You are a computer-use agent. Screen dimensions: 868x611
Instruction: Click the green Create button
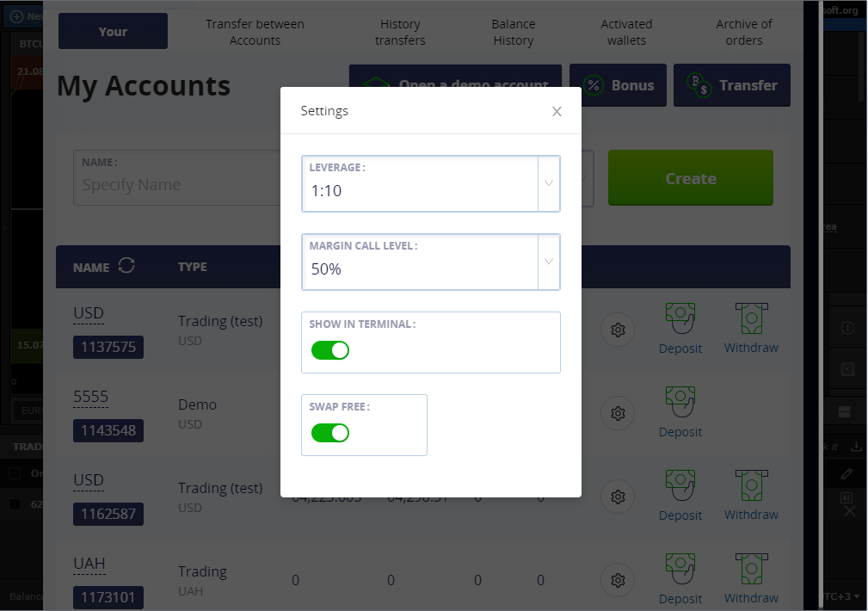click(x=690, y=178)
